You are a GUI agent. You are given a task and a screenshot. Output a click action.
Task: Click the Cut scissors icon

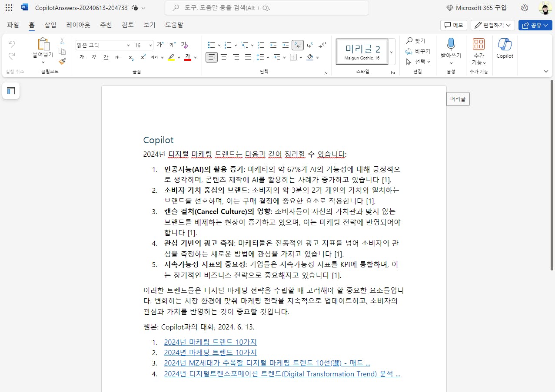[62, 41]
